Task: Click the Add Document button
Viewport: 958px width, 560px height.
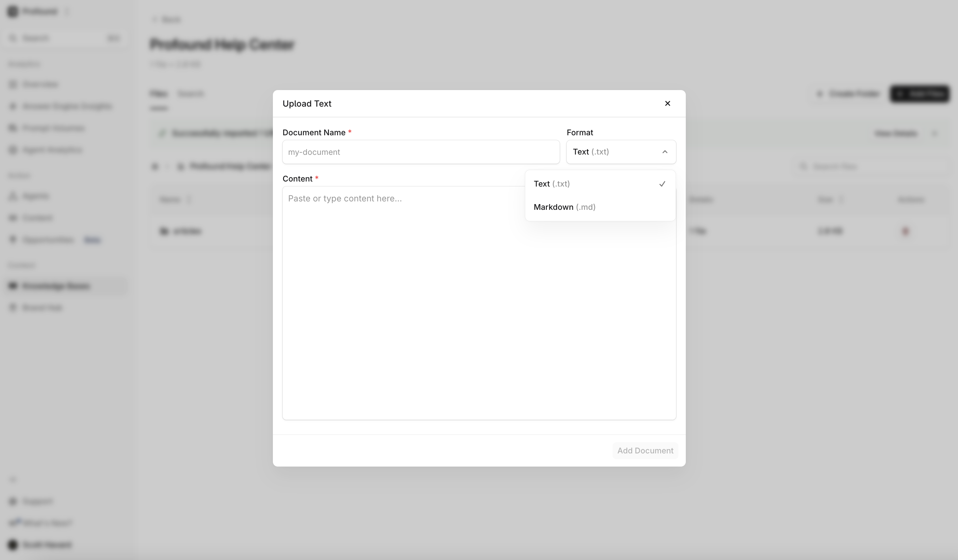Action: tap(645, 450)
